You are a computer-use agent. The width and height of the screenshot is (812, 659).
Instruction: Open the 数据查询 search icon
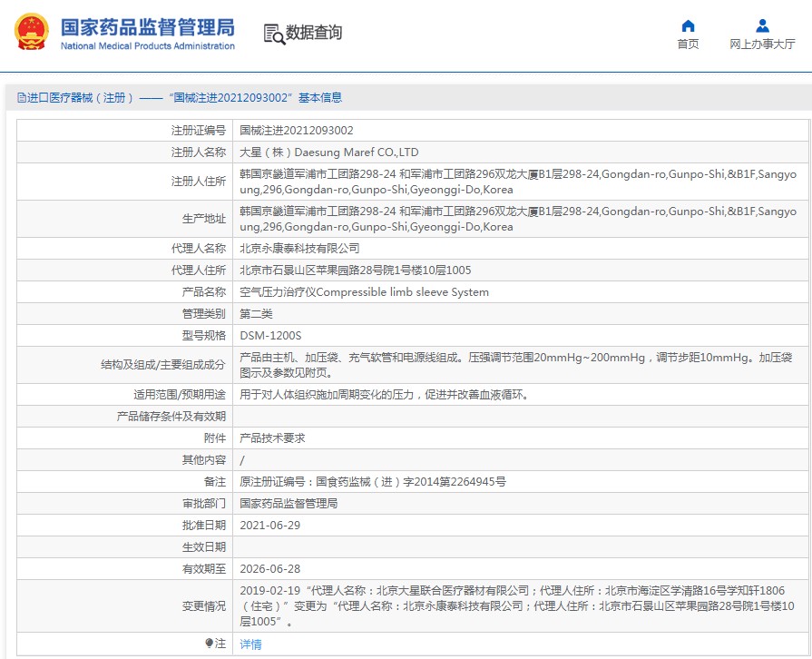(x=274, y=34)
